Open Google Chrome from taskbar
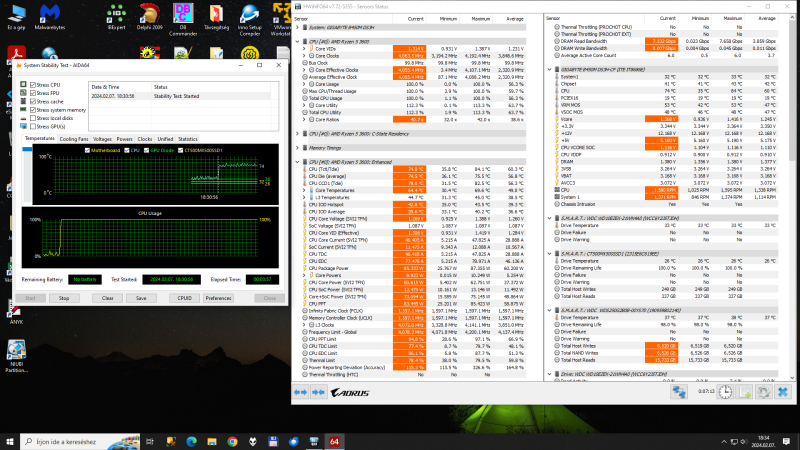Image resolution: width=800 pixels, height=450 pixels. pyautogui.click(x=232, y=441)
